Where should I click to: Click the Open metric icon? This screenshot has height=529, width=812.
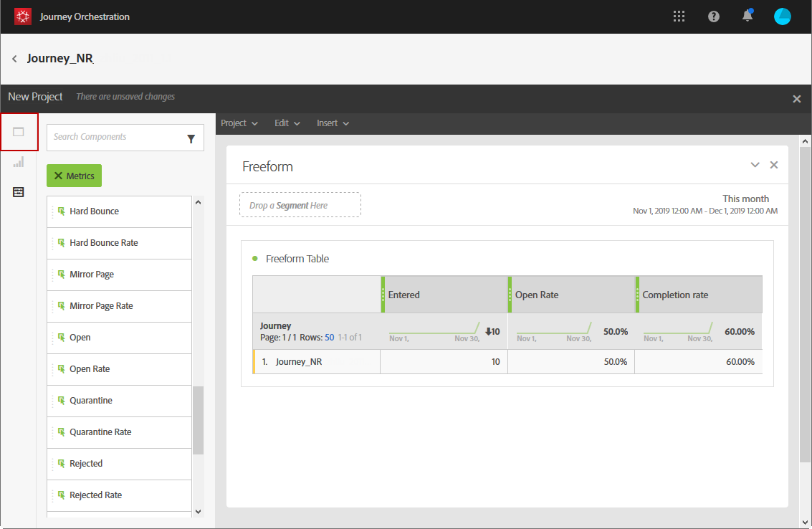point(61,338)
